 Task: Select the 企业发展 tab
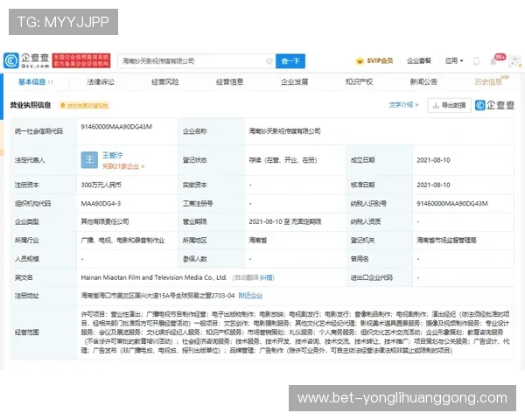pos(294,81)
